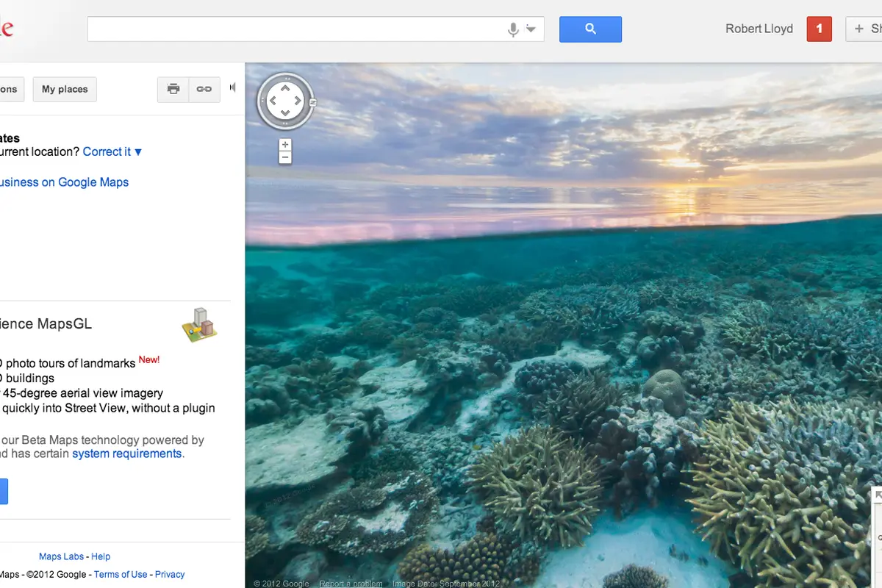
Task: Rotate left using the compass left arrow
Action: [x=273, y=102]
